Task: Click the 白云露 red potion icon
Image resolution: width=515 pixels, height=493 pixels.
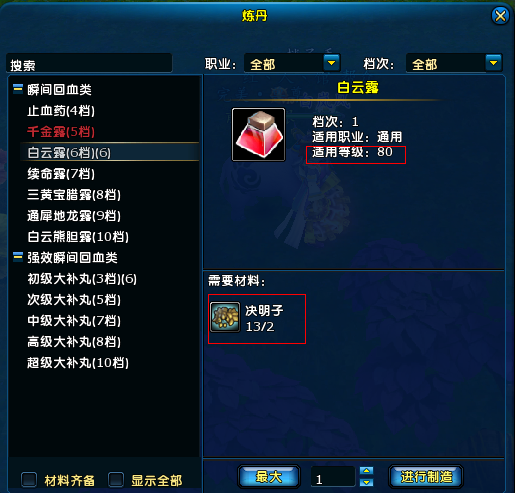Action: point(259,134)
